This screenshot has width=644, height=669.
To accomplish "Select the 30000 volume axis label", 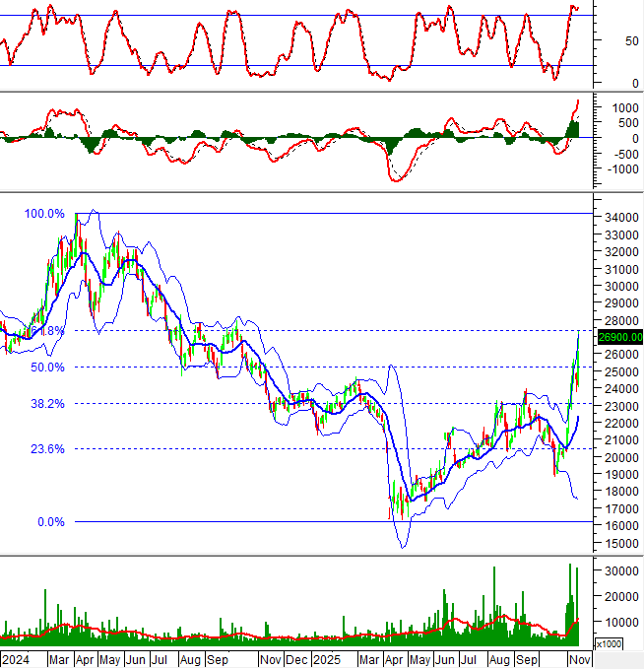I will click(x=619, y=571).
